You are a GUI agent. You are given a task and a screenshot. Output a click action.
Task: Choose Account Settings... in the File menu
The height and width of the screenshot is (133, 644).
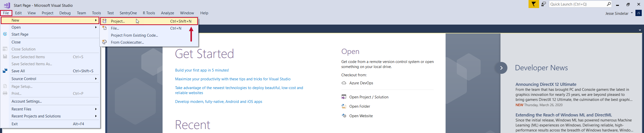click(27, 101)
